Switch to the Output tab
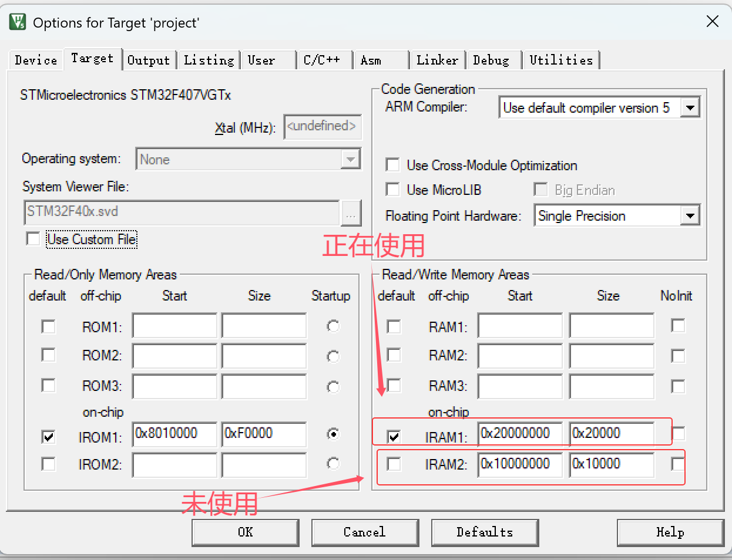 tap(149, 60)
